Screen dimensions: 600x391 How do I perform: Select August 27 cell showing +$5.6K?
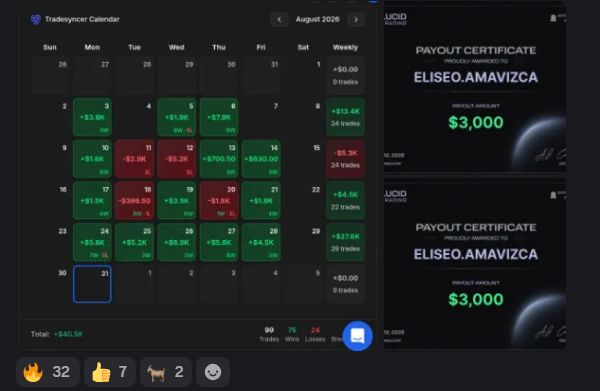[x=219, y=242]
